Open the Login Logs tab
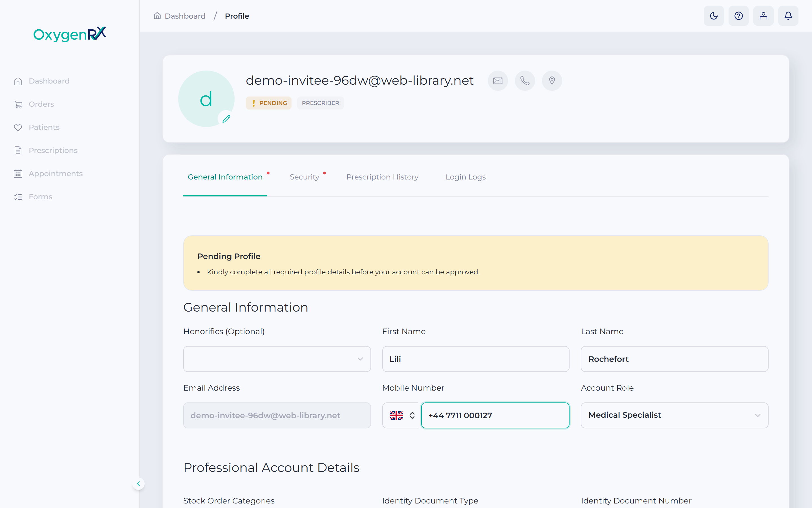812x508 pixels. click(x=465, y=177)
